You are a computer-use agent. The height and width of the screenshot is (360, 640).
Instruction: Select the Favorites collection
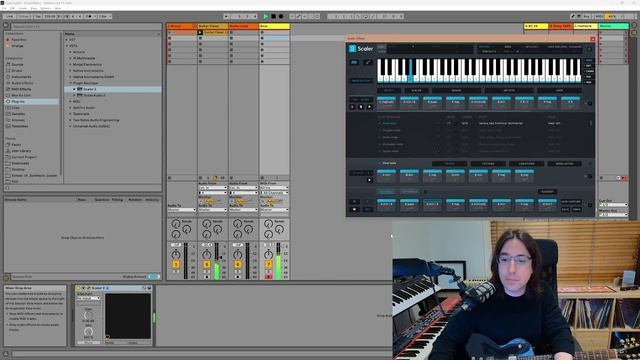pos(19,40)
